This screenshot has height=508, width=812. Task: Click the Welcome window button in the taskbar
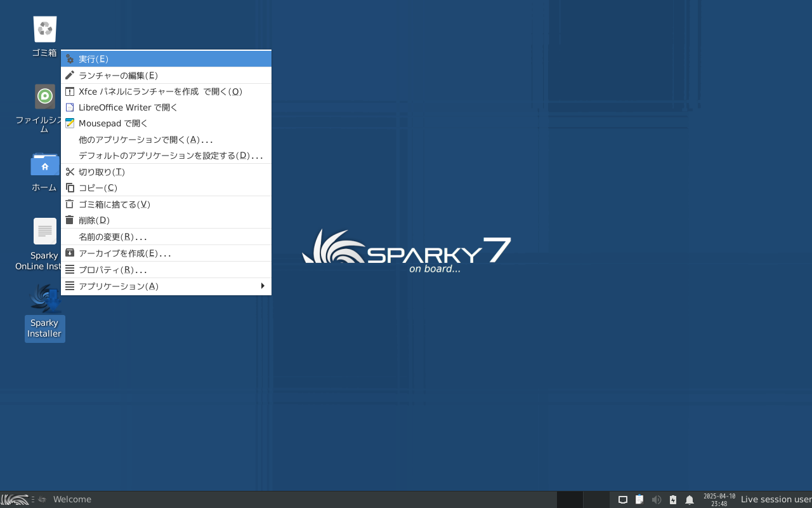65,500
